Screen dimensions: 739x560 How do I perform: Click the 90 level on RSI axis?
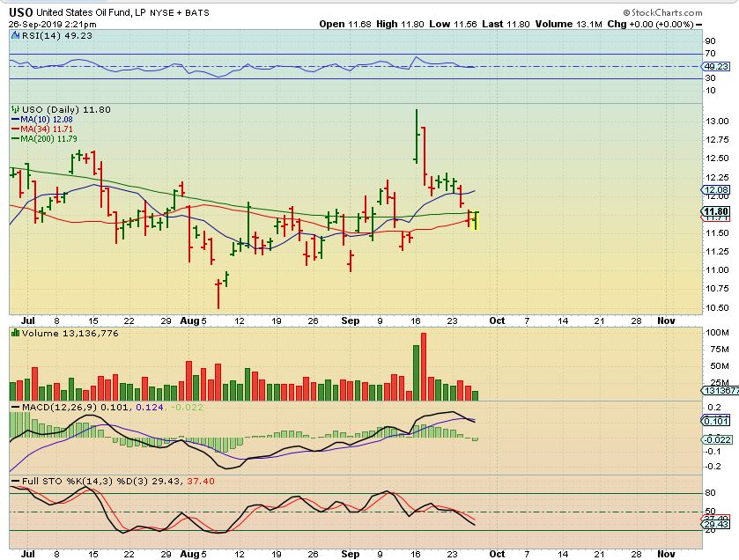710,41
